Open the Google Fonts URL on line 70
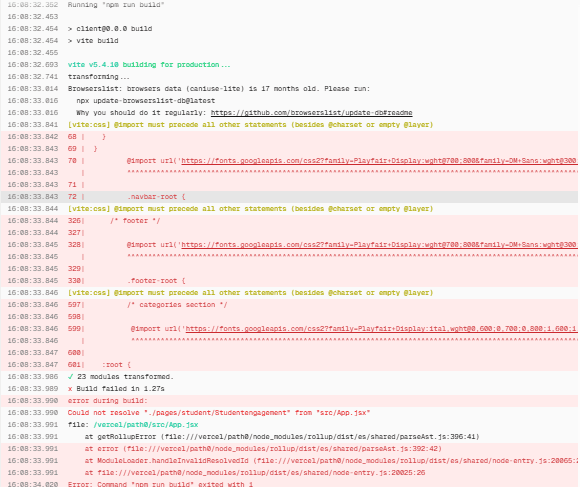580x487 pixels. 380,161
